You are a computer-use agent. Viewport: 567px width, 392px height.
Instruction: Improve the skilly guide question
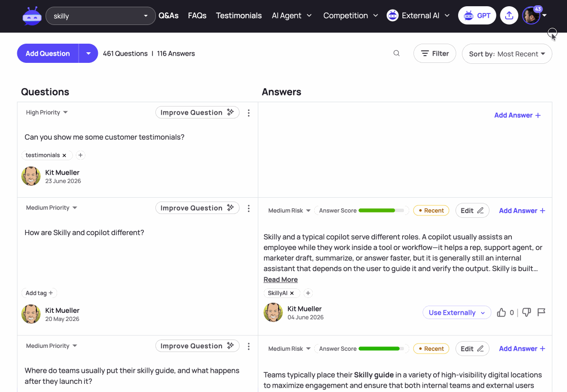coord(198,346)
